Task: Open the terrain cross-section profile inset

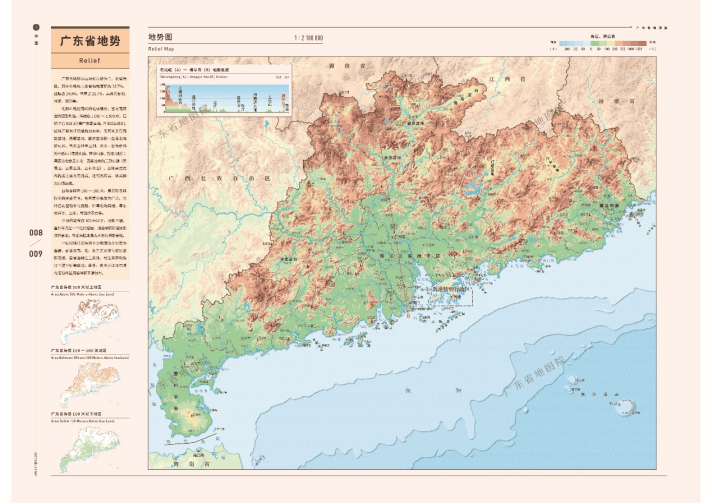Action: pos(224,90)
